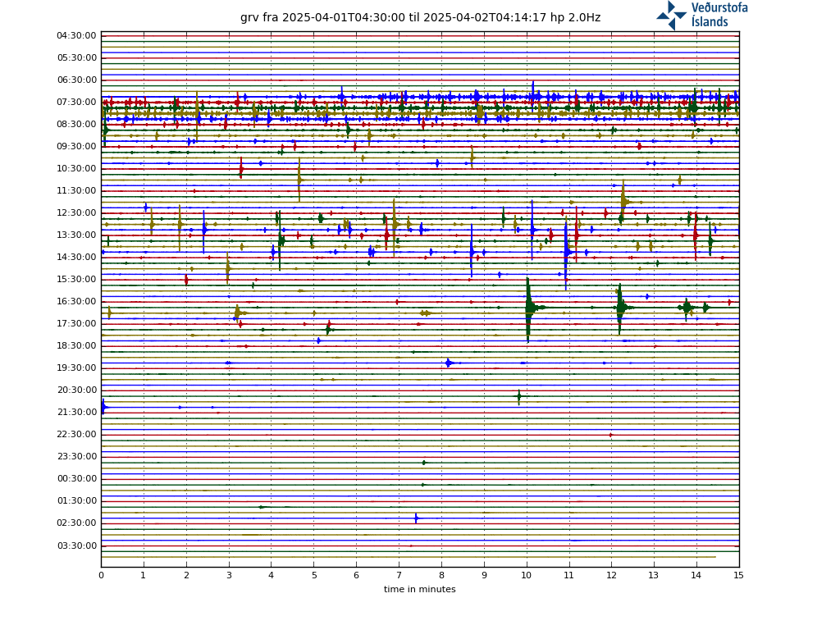
Task: Click the 18:30:00 time label
Action: pos(76,345)
